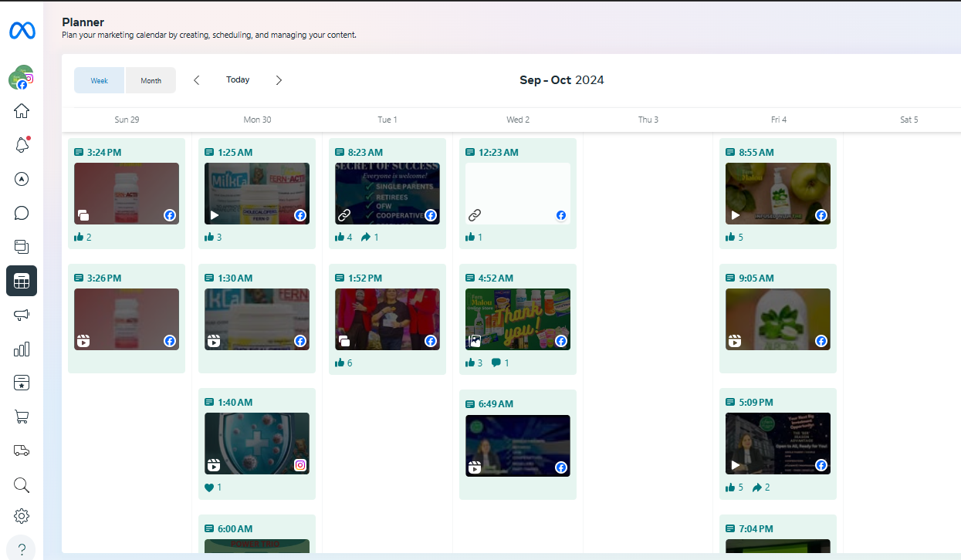Click the heart reaction on 1:40 AM reel
Image resolution: width=961 pixels, height=560 pixels.
[213, 487]
